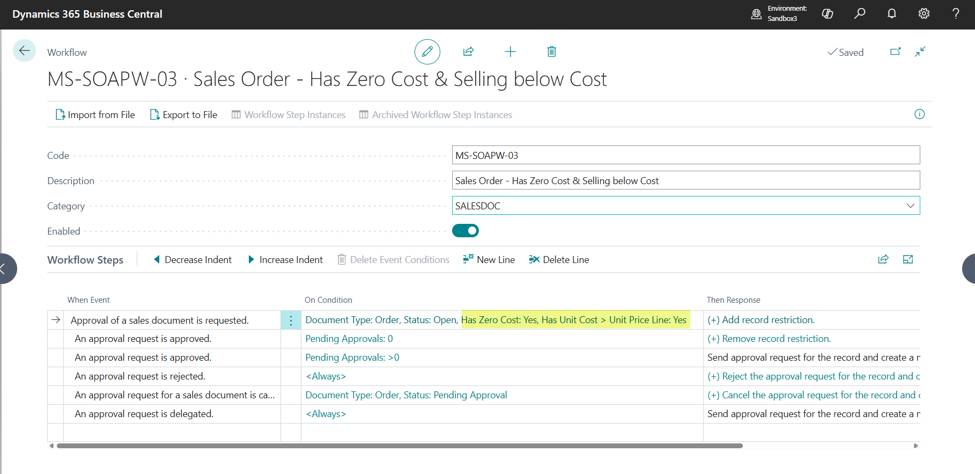
Task: Click scrollbar right arrow under steps grid
Action: click(916, 445)
